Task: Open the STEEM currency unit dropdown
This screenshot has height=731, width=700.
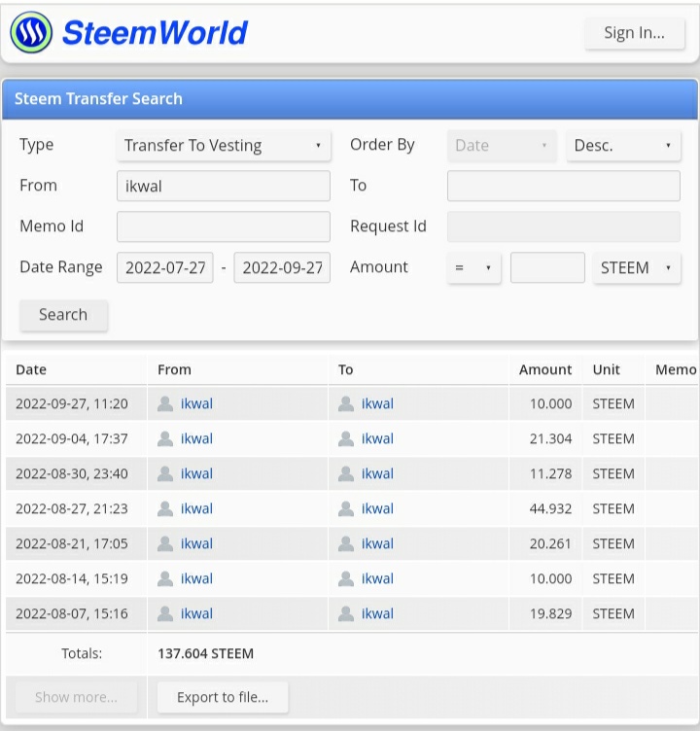Action: 637,267
